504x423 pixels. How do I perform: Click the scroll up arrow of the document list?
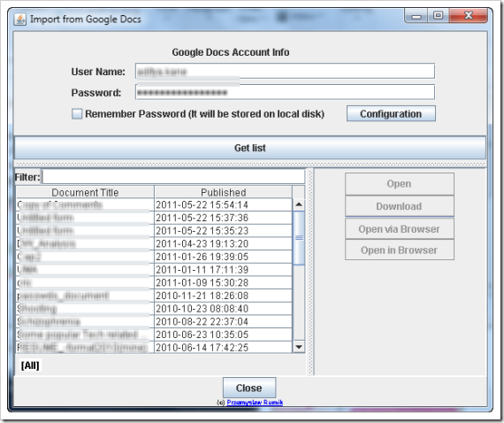coord(299,204)
